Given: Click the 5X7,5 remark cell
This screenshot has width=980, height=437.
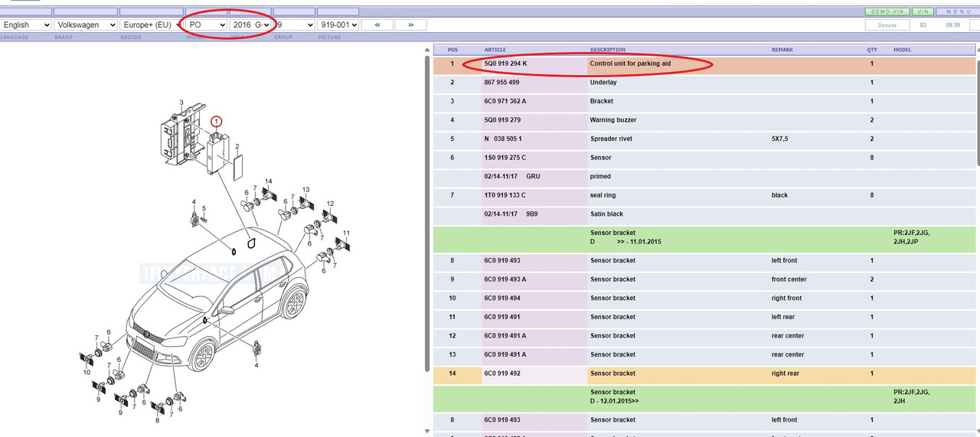Looking at the screenshot, I should [x=780, y=139].
